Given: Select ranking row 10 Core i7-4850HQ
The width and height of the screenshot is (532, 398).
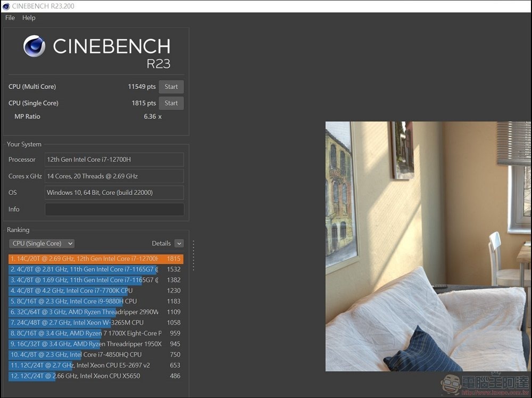Looking at the screenshot, I should click(96, 354).
